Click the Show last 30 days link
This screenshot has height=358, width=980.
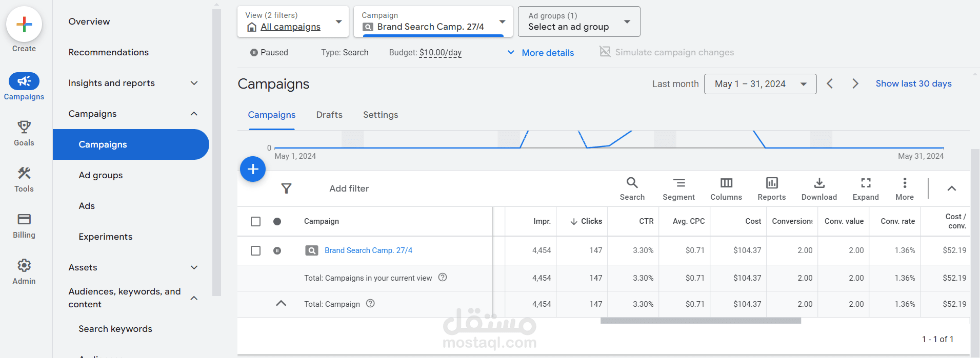[913, 83]
